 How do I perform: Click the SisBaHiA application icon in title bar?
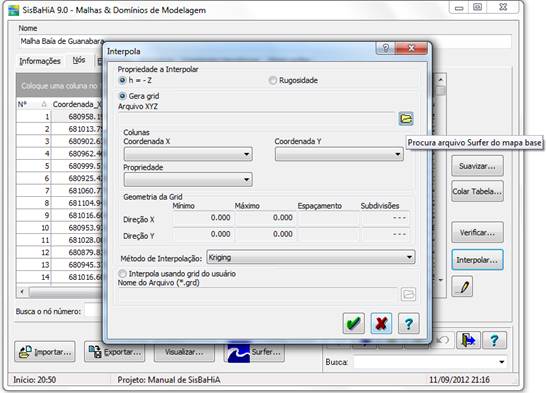click(x=13, y=10)
